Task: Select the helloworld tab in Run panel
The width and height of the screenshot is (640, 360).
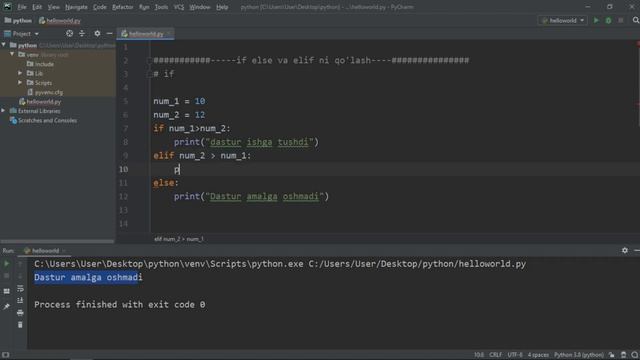Action: tap(45, 251)
